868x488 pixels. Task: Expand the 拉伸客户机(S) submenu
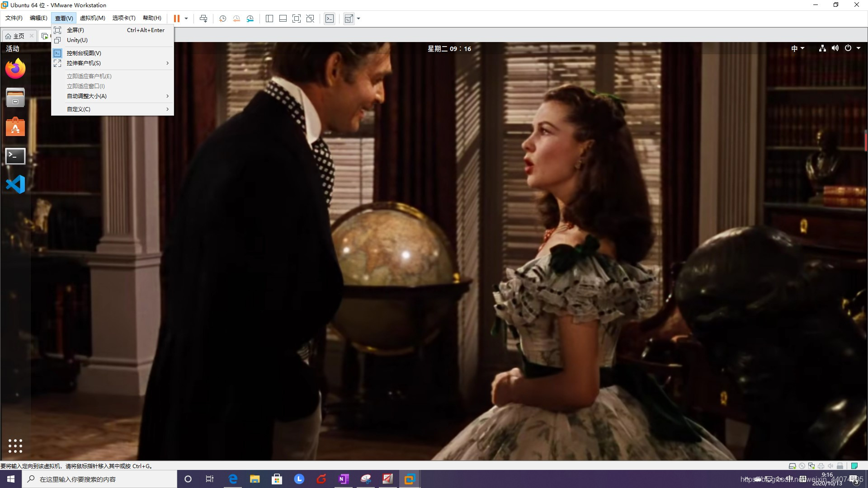point(113,63)
